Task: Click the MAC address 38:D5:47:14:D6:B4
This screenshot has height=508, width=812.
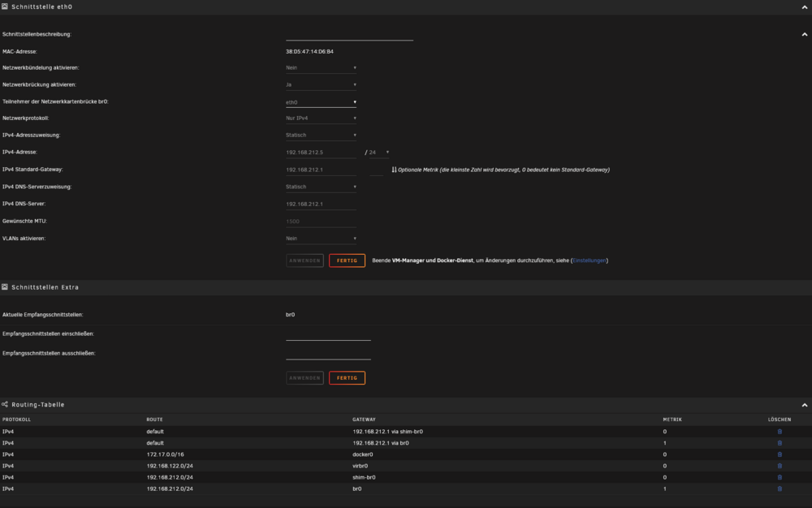Action: [x=309, y=52]
